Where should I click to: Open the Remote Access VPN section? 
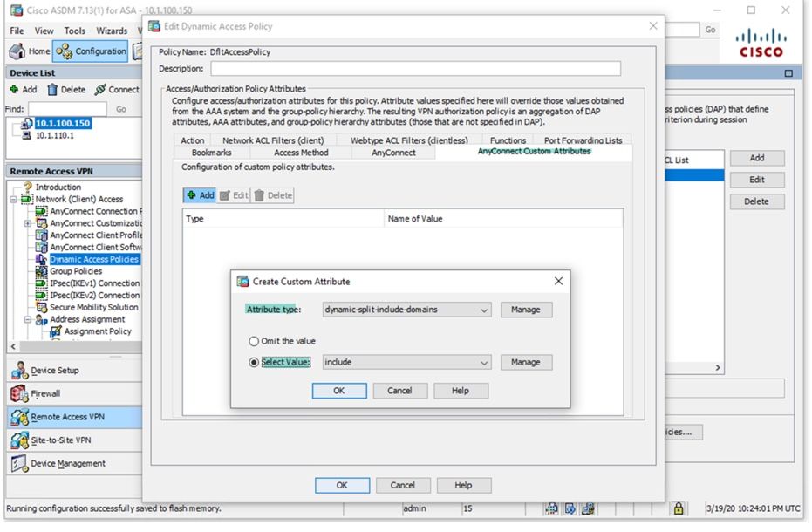tap(75, 417)
